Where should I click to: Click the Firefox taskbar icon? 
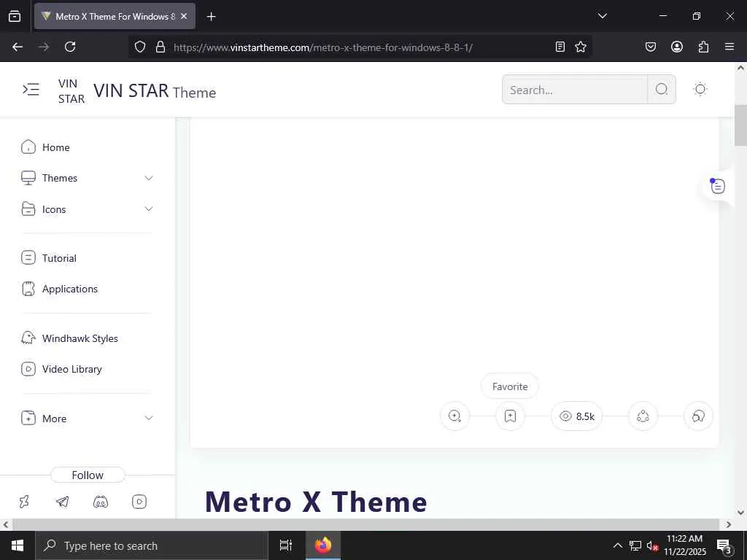click(x=323, y=545)
